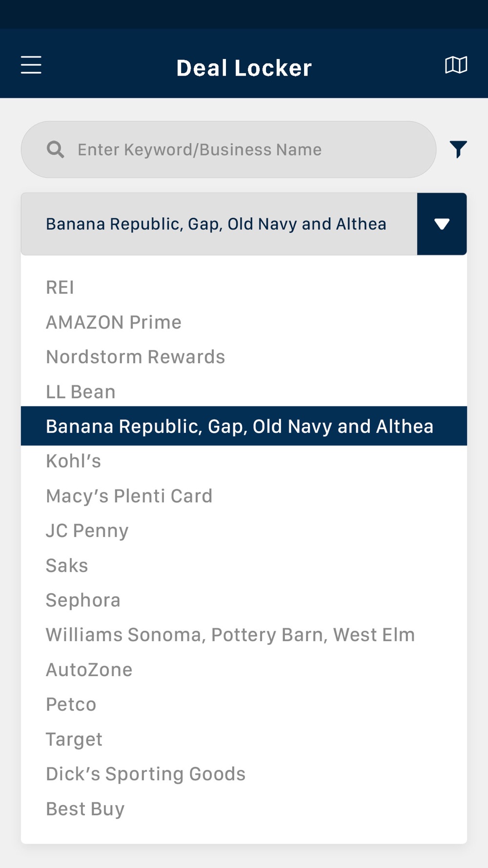Screen dimensions: 488x868
Task: Click the search magnifier icon
Action: tap(56, 149)
